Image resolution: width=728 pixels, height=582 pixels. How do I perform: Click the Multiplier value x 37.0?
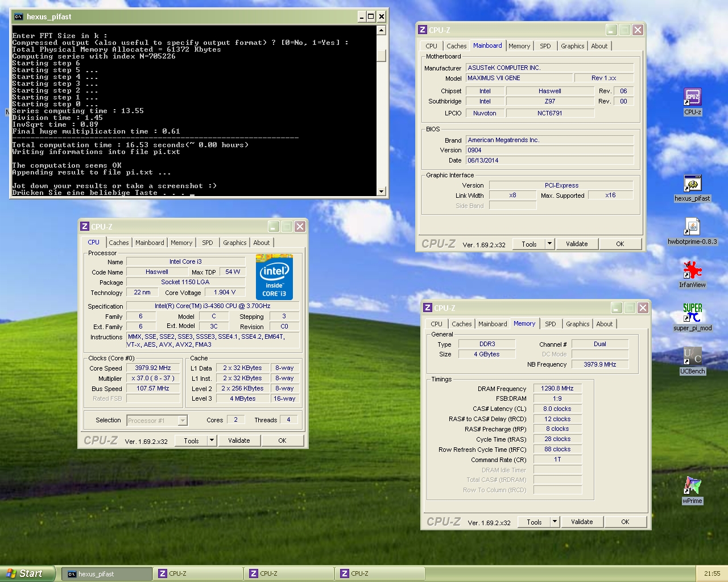[x=153, y=379]
